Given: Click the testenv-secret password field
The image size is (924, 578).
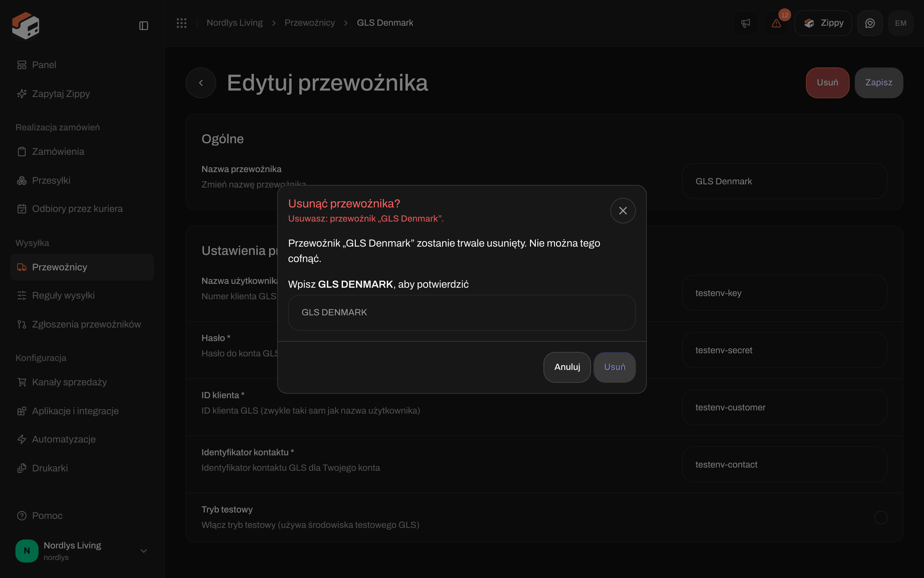Looking at the screenshot, I should tap(784, 350).
